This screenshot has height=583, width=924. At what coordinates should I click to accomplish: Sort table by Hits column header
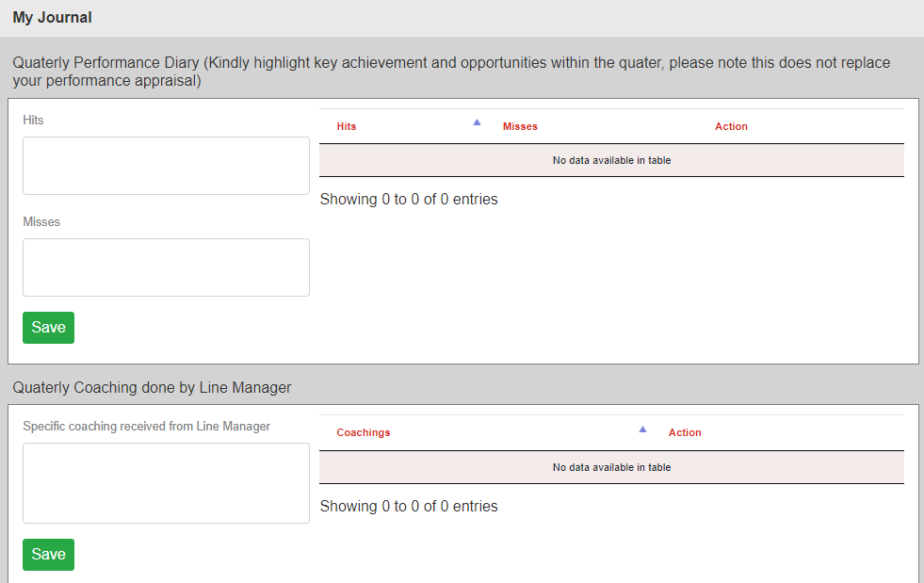[347, 126]
